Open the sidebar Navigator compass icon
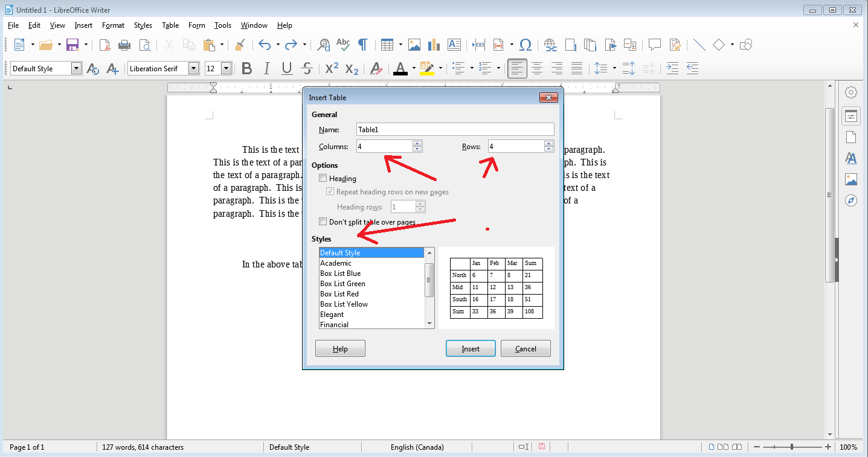Viewport: 868px width, 457px height. [x=851, y=200]
